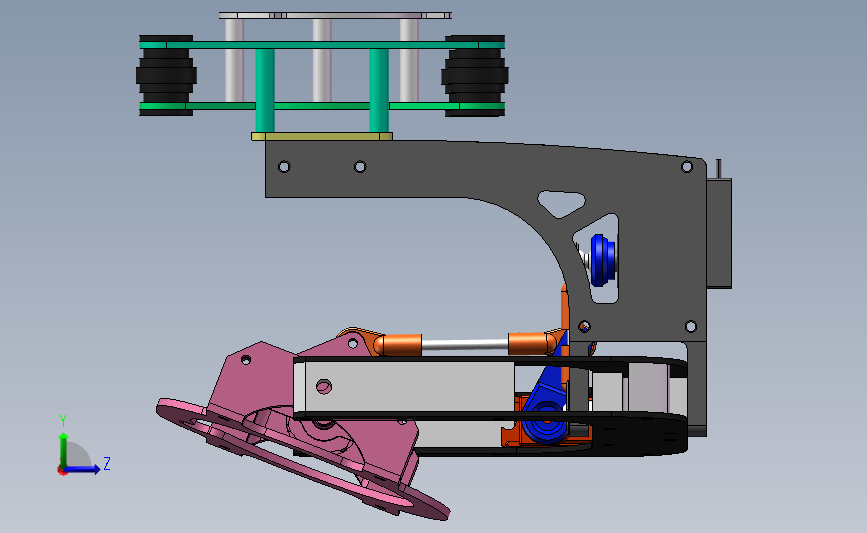This screenshot has width=867, height=533.
Task: Select the dark rectangular block on bracket's right edge
Action: tap(719, 232)
